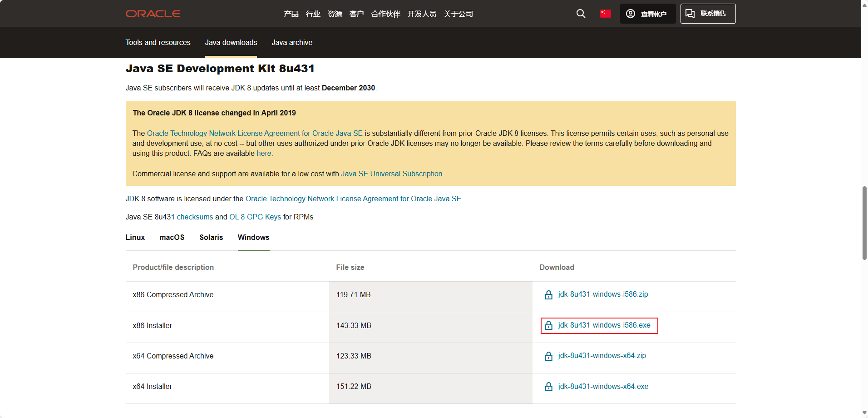Open the Java archive tab
The height and width of the screenshot is (418, 868).
coord(292,43)
